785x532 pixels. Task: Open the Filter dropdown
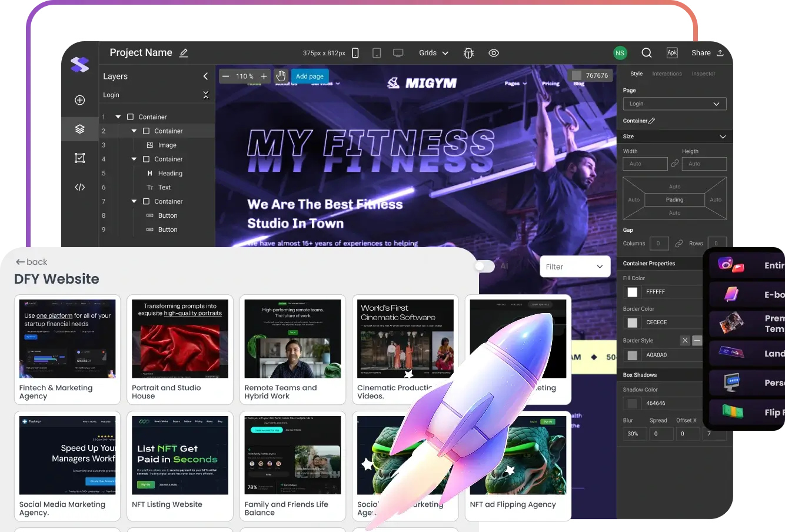tap(575, 266)
